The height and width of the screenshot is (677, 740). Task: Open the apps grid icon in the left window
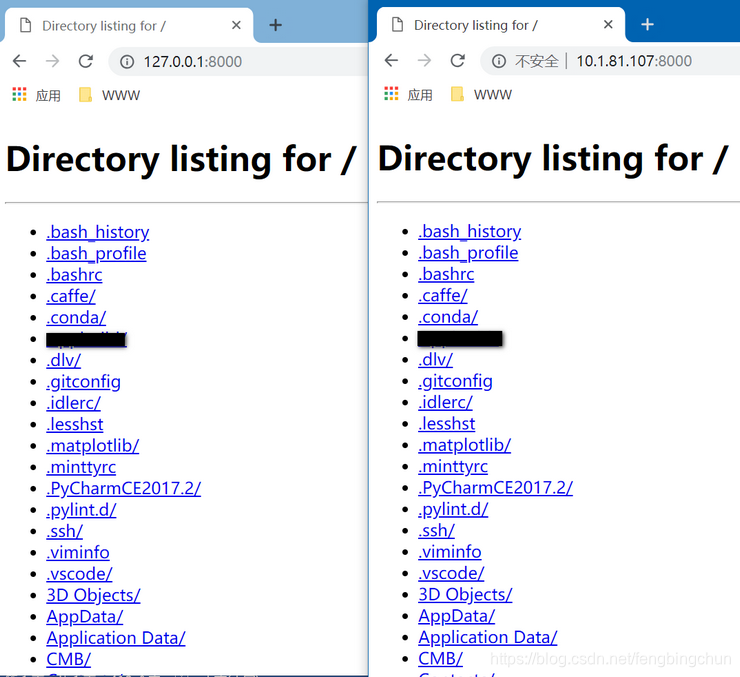point(19,94)
